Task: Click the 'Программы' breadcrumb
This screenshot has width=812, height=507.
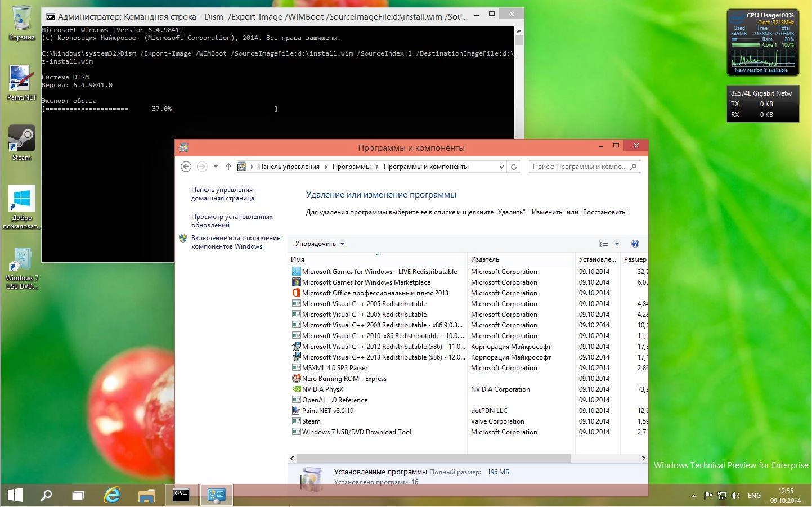Action: 352,167
